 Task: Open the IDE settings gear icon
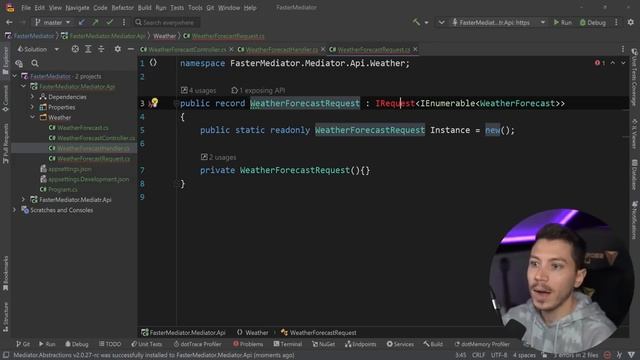pyautogui.click(x=631, y=22)
